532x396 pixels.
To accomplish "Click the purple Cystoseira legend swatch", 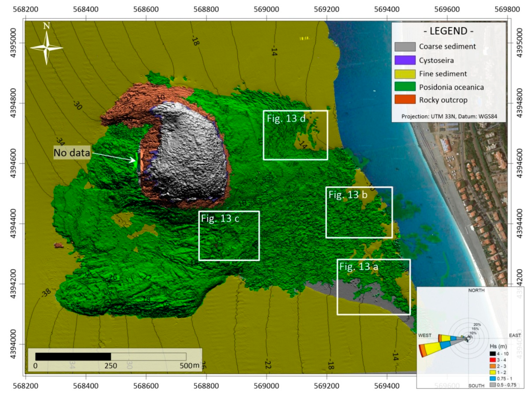I will pyautogui.click(x=405, y=60).
